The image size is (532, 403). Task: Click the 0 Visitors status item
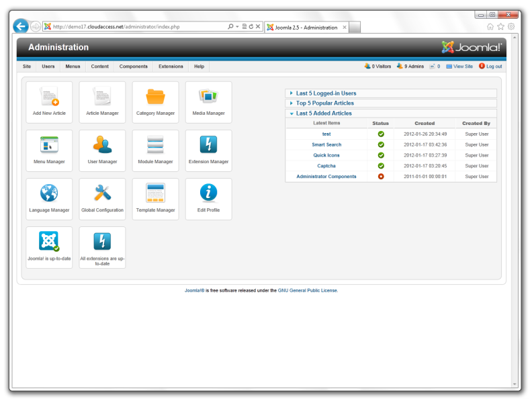point(378,66)
